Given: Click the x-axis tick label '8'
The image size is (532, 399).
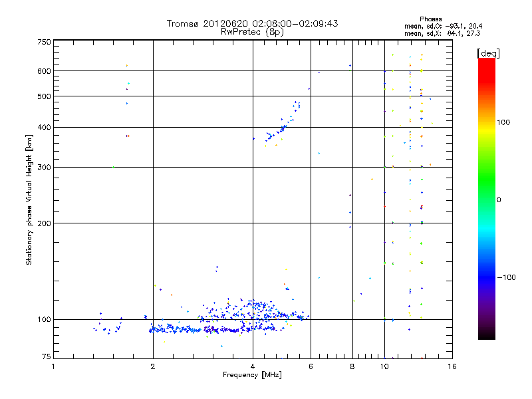Looking at the screenshot, I should [x=352, y=366].
